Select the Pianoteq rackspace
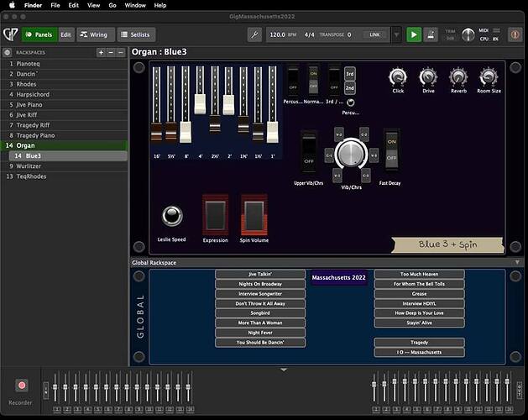This screenshot has width=528, height=420. [65, 64]
